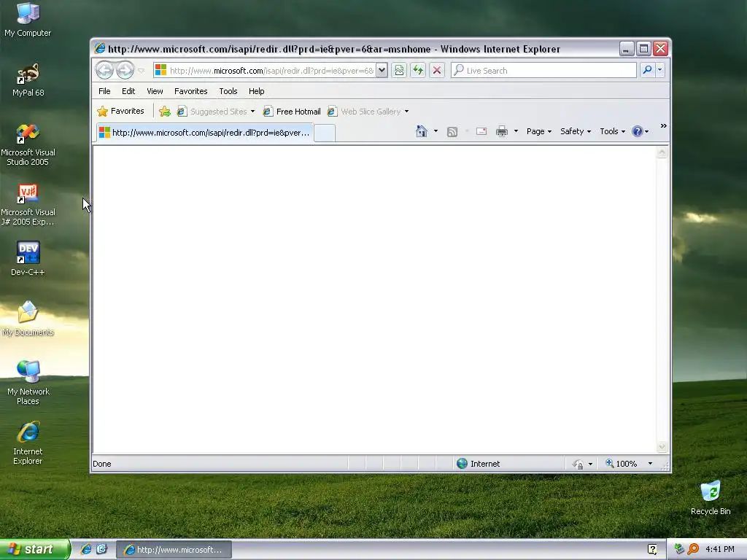
Task: Select Microsoft Visual Studio 2005 icon
Action: pos(28,145)
